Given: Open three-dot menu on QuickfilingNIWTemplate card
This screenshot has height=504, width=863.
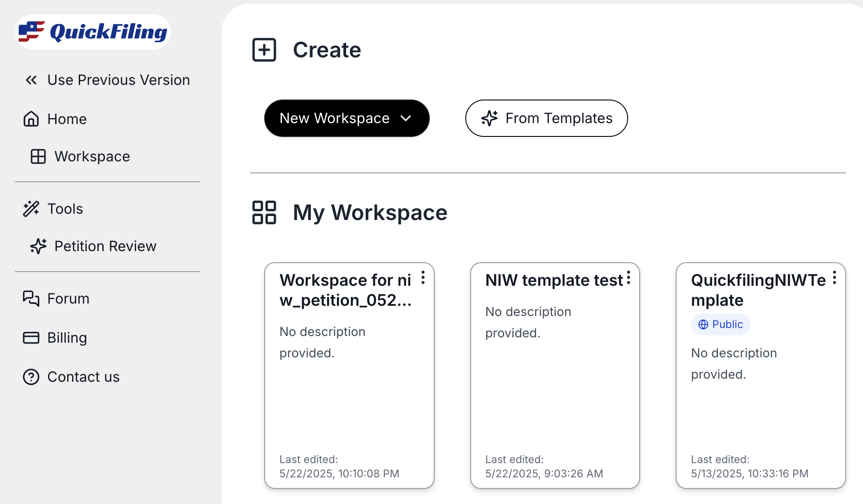Looking at the screenshot, I should point(835,278).
